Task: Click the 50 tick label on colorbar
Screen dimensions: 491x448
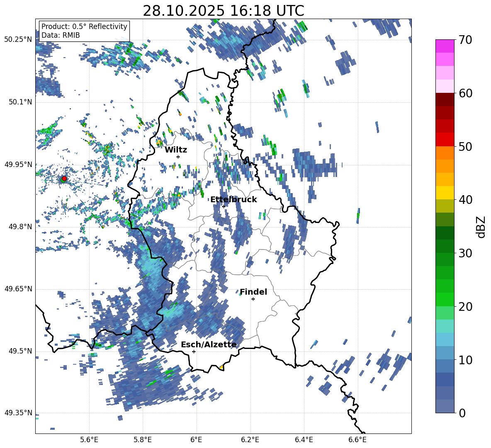Action: [x=465, y=147]
